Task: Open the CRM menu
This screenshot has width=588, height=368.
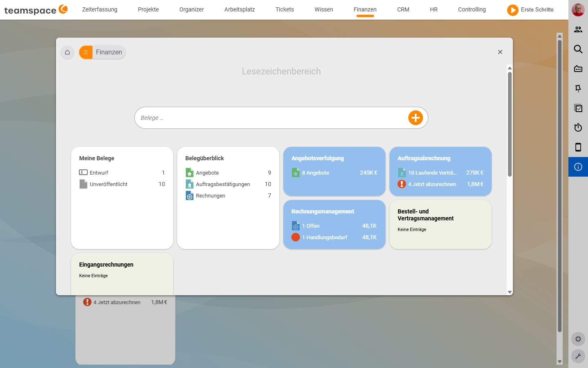Action: 403,9
